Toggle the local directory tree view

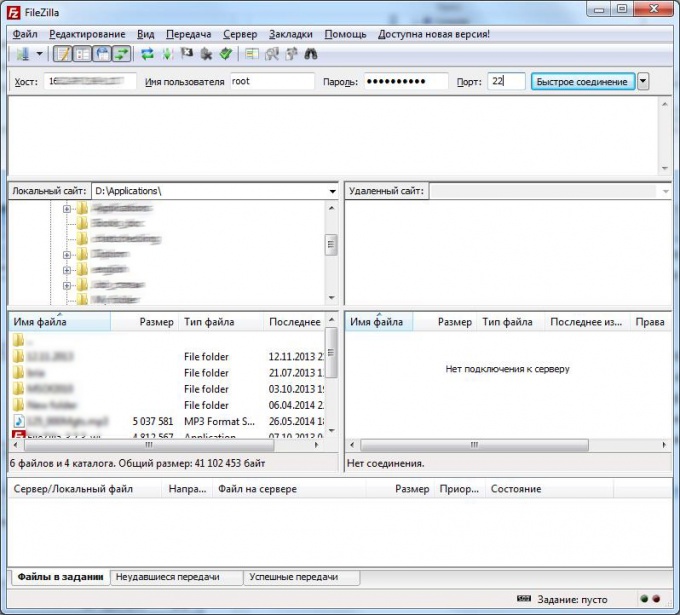click(x=82, y=54)
